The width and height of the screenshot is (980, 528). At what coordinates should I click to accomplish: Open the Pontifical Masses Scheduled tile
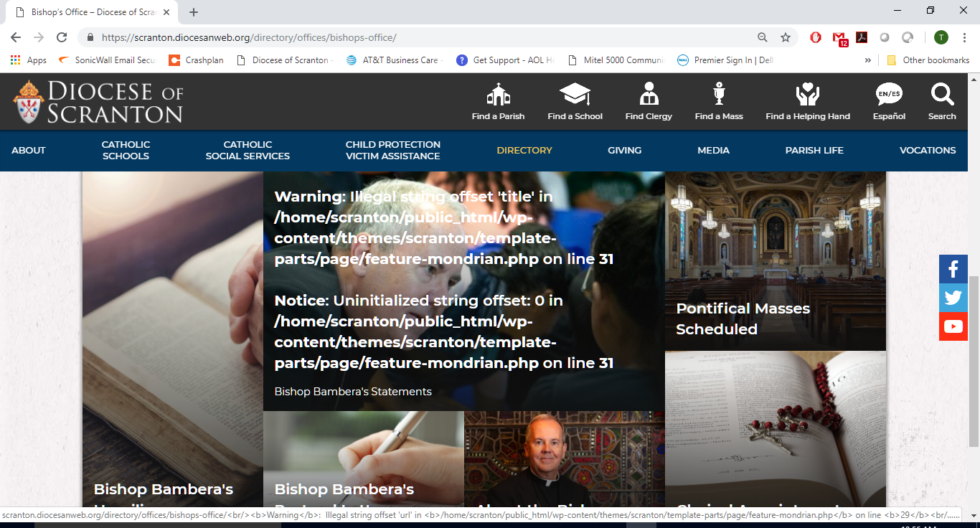point(743,319)
